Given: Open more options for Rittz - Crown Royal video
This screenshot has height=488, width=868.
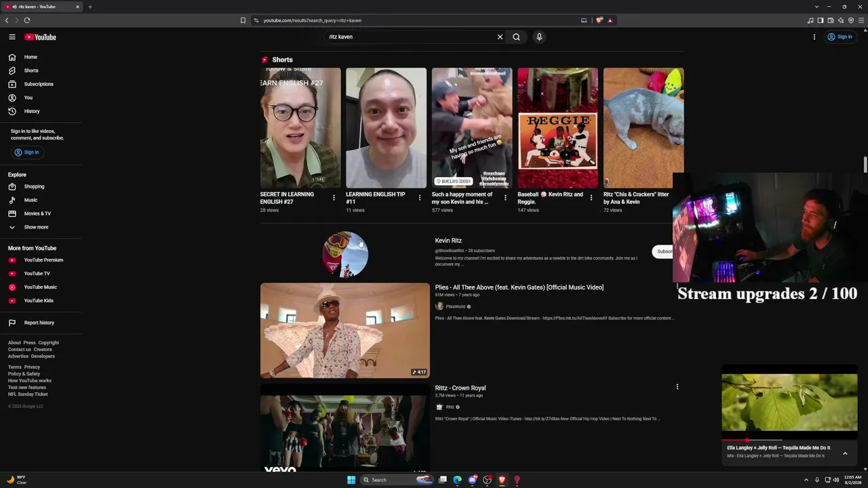Looking at the screenshot, I should pyautogui.click(x=677, y=387).
